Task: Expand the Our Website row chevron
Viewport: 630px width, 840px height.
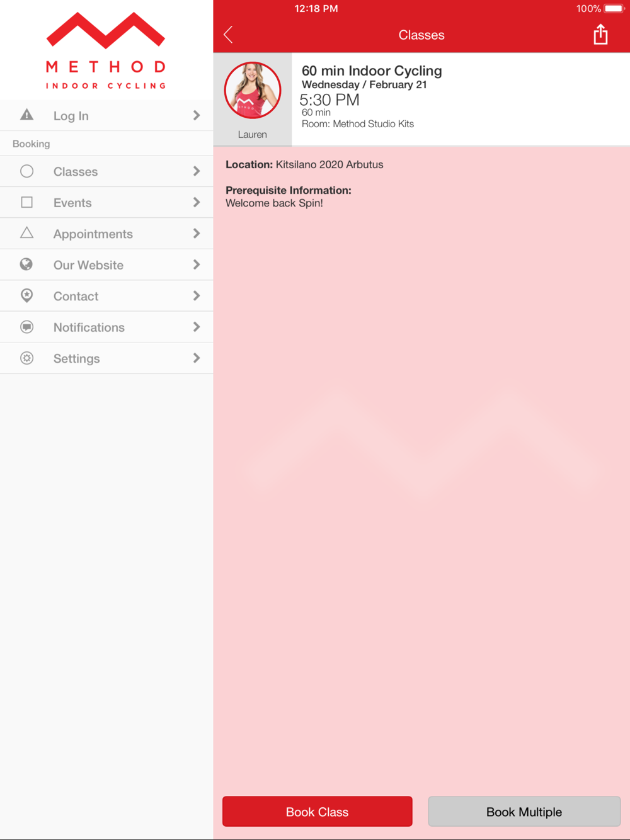Action: pyautogui.click(x=197, y=264)
